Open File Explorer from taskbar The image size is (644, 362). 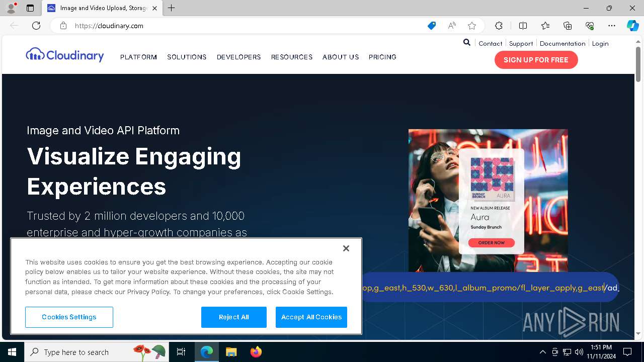231,352
